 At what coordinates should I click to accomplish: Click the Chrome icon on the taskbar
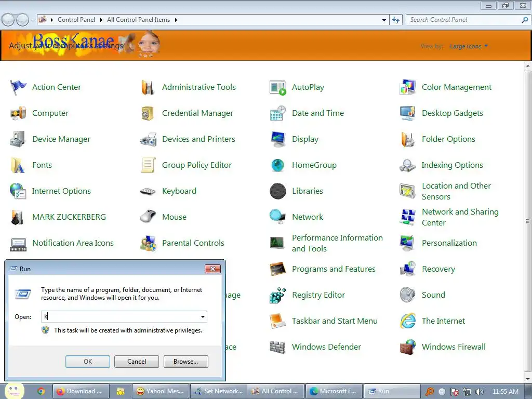pyautogui.click(x=41, y=392)
